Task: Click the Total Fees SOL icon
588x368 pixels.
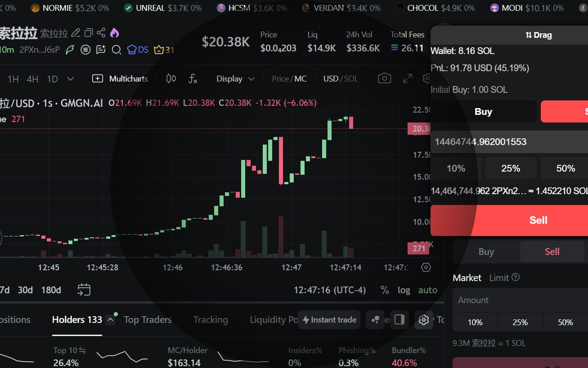Action: pyautogui.click(x=394, y=48)
